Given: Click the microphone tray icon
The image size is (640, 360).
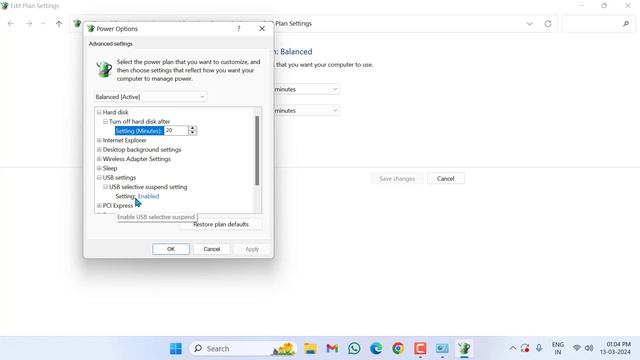Looking at the screenshot, I should click(539, 348).
